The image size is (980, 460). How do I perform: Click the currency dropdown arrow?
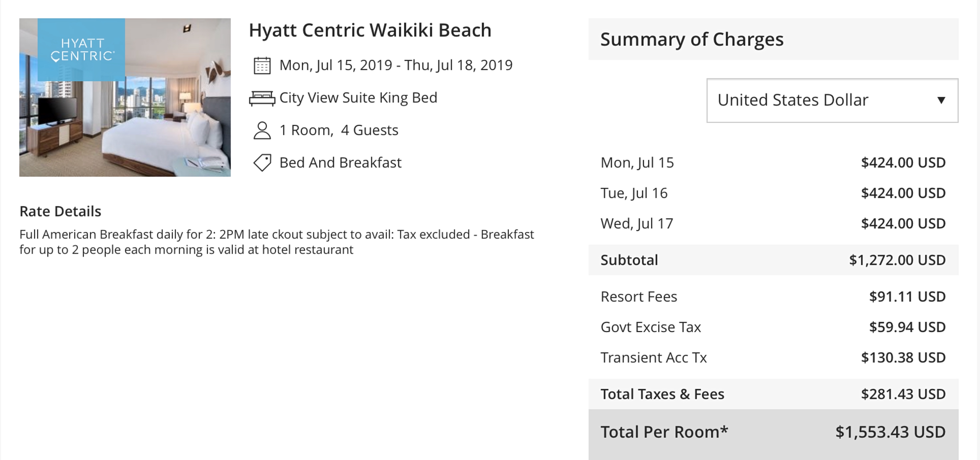(941, 100)
